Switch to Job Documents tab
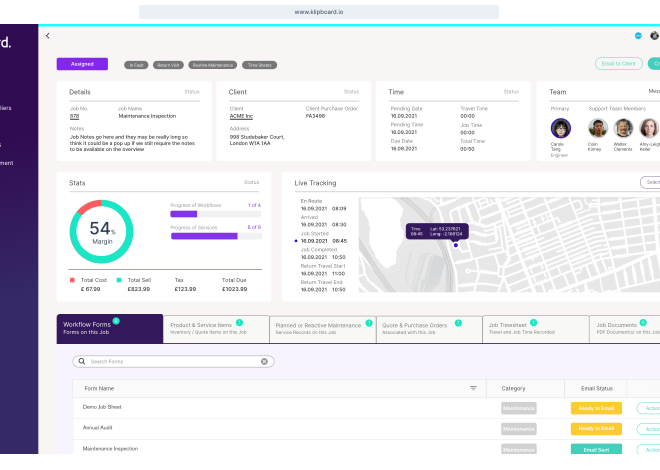Image resolution: width=660 pixels, height=470 pixels. (x=625, y=329)
